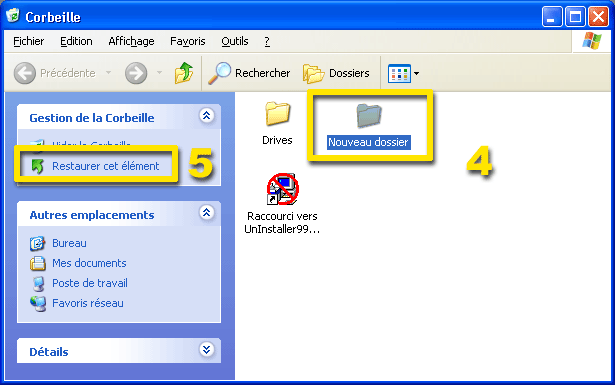The height and width of the screenshot is (385, 615).
Task: Open the ? help menu
Action: (x=267, y=41)
